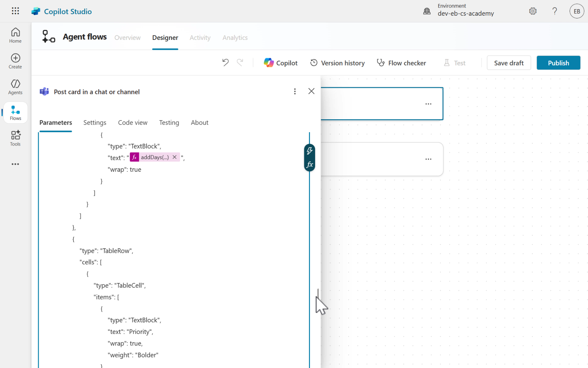This screenshot has height=368, width=588.
Task: Open Create from left navigation
Action: (x=15, y=61)
